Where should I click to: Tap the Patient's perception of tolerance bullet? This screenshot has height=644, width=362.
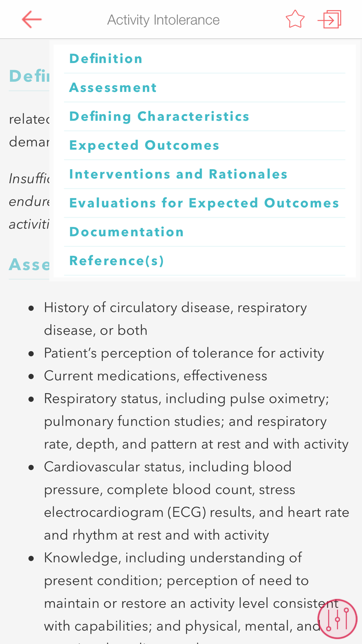pyautogui.click(x=184, y=353)
